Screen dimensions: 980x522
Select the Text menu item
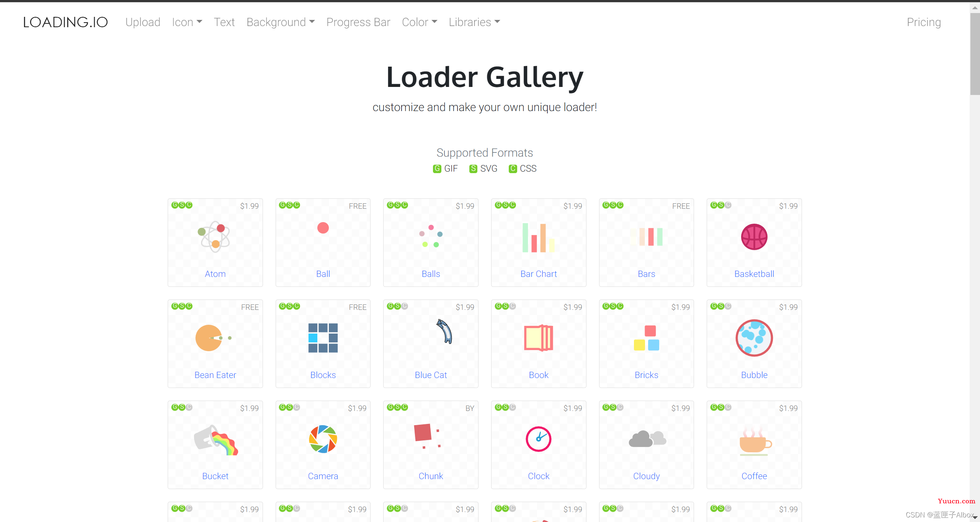click(224, 21)
